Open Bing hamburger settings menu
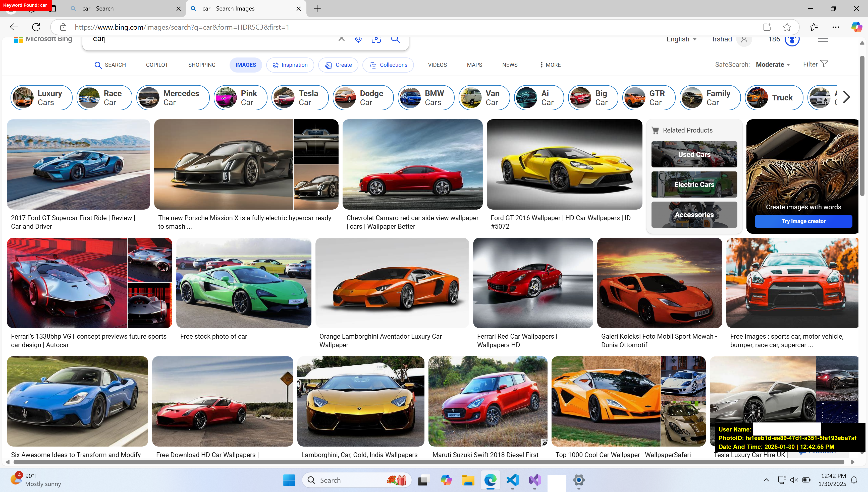Viewport: 868px width, 492px height. tap(823, 40)
